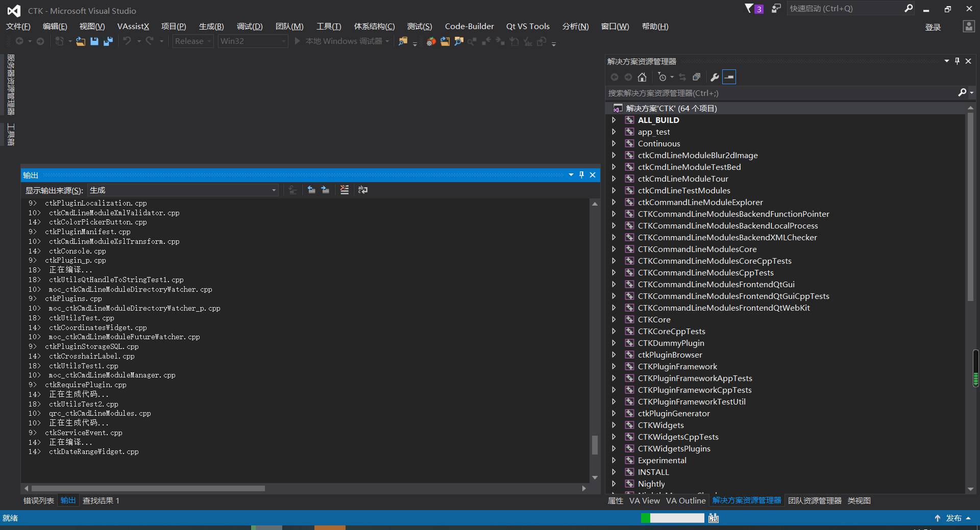Viewport: 980px width, 530px height.
Task: Click Go to Previous Message icon in Output
Action: [x=311, y=190]
